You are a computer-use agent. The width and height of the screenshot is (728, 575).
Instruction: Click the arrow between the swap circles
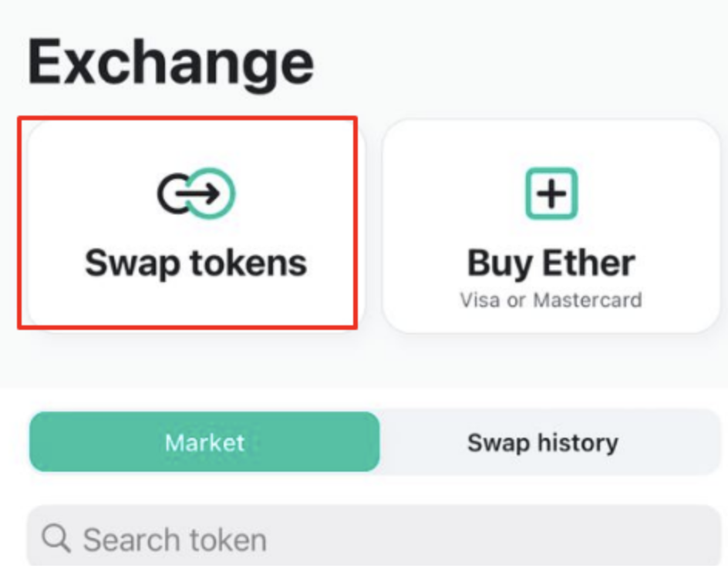tap(198, 193)
